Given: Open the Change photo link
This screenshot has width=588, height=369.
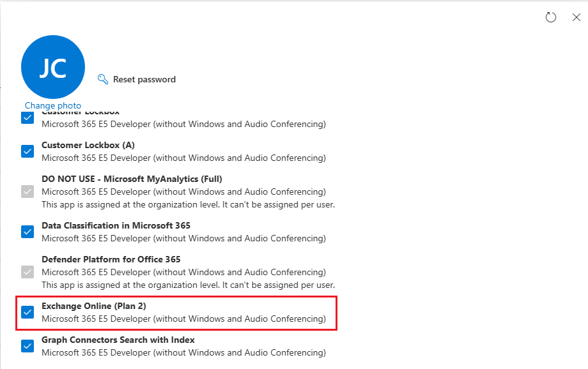Looking at the screenshot, I should (53, 106).
